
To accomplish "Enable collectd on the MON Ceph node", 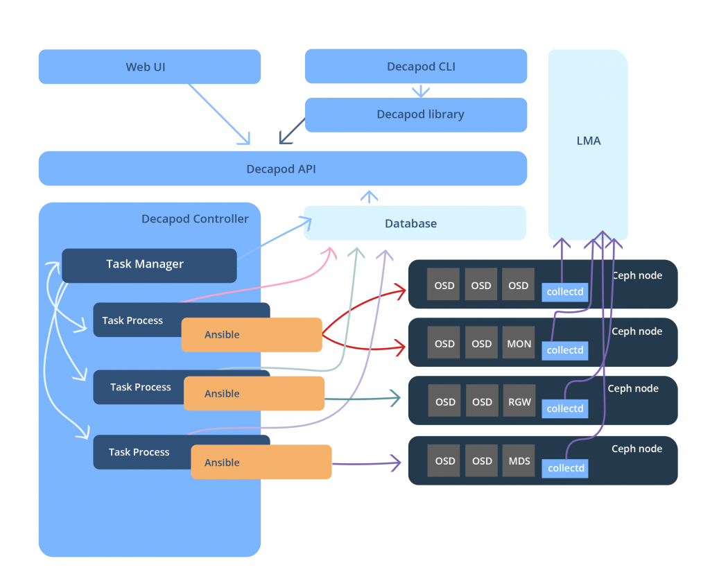I will point(564,350).
